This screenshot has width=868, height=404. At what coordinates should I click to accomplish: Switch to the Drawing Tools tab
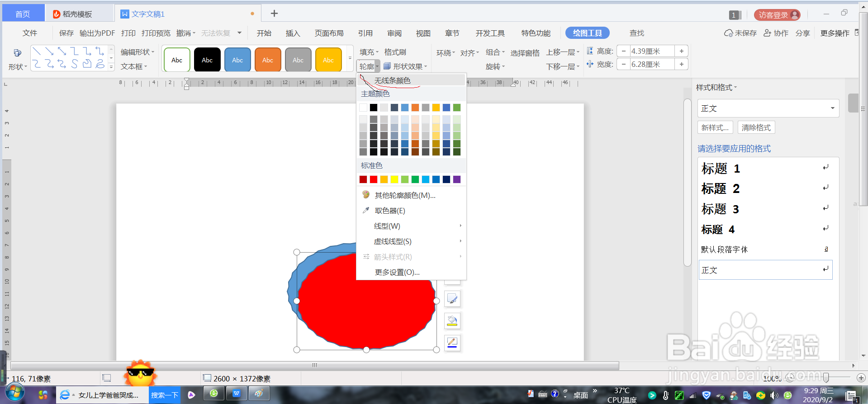point(588,33)
